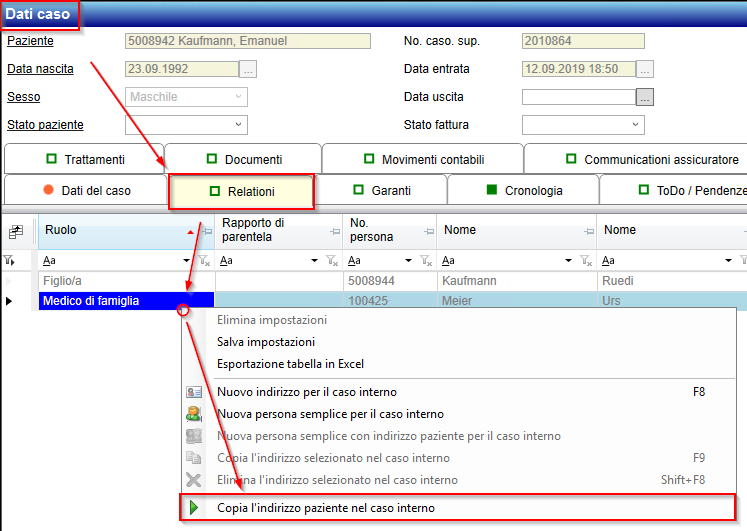This screenshot has width=747, height=531.
Task: Expand the Stato fattura dropdown
Action: pos(635,125)
